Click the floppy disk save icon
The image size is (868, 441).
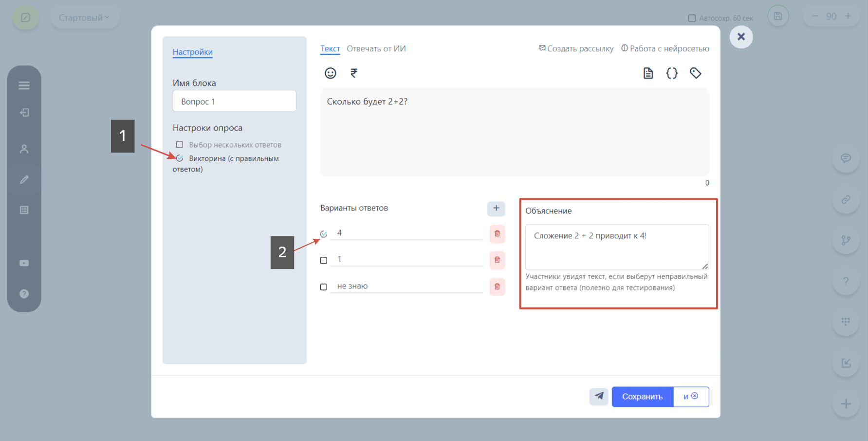(778, 16)
